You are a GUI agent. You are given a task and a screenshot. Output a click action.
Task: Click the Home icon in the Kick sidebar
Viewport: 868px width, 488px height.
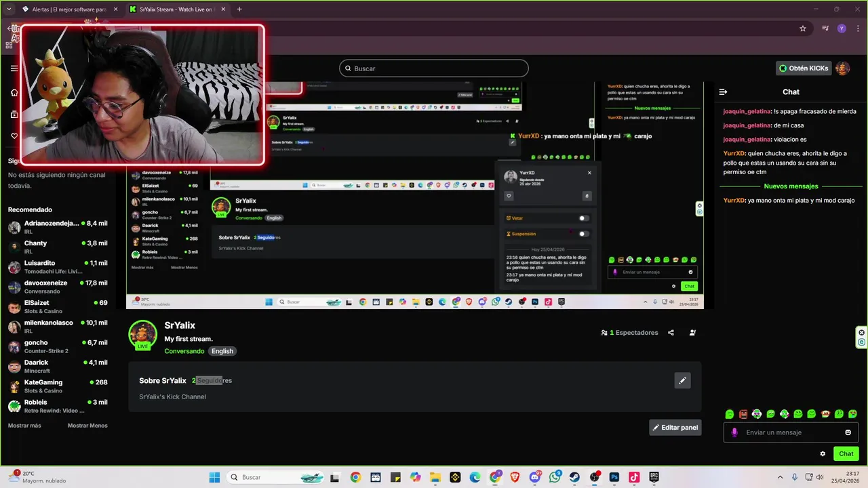coord(14,92)
